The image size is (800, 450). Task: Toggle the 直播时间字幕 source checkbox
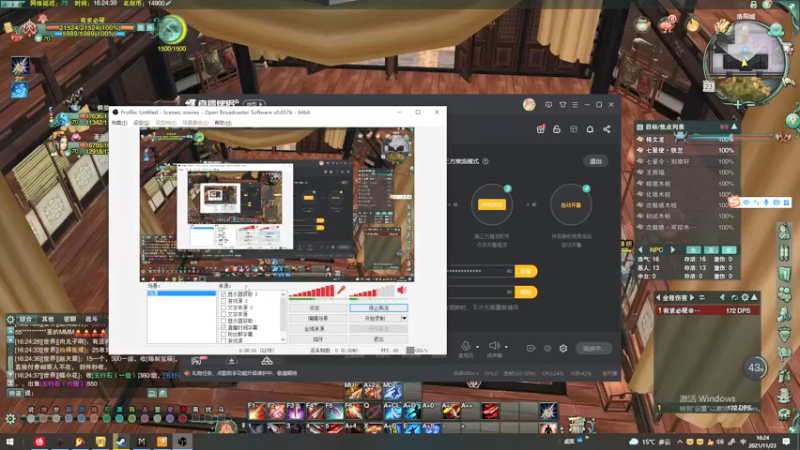[x=223, y=328]
